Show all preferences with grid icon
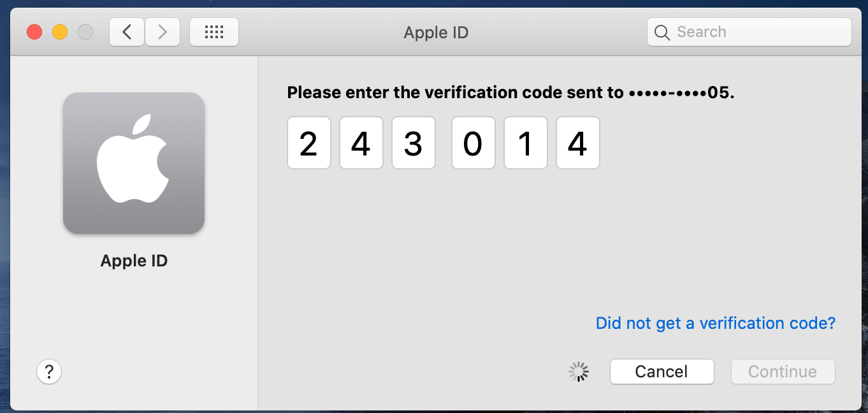Image resolution: width=868 pixels, height=413 pixels. tap(214, 32)
